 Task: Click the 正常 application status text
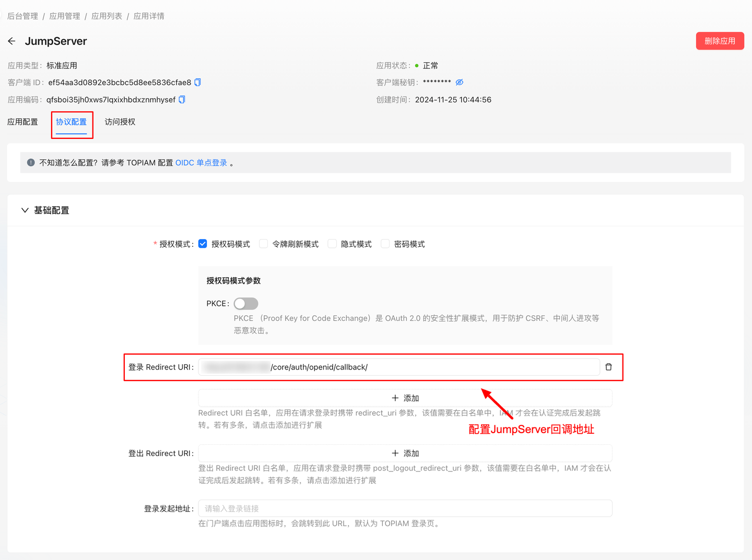(430, 66)
